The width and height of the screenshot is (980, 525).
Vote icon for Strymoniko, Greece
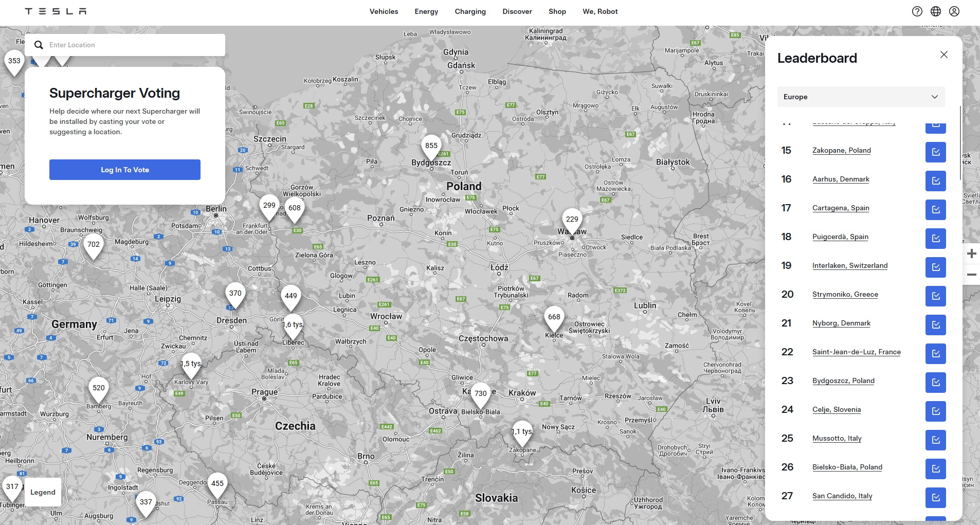pyautogui.click(x=936, y=296)
